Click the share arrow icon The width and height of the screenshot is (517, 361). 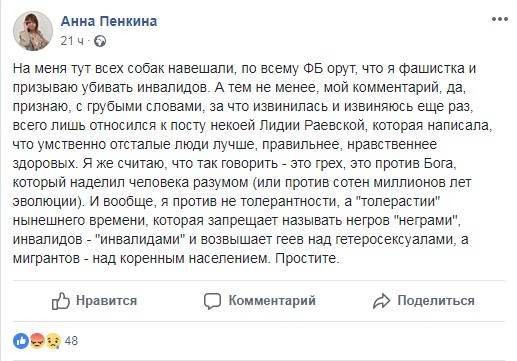[x=381, y=301]
